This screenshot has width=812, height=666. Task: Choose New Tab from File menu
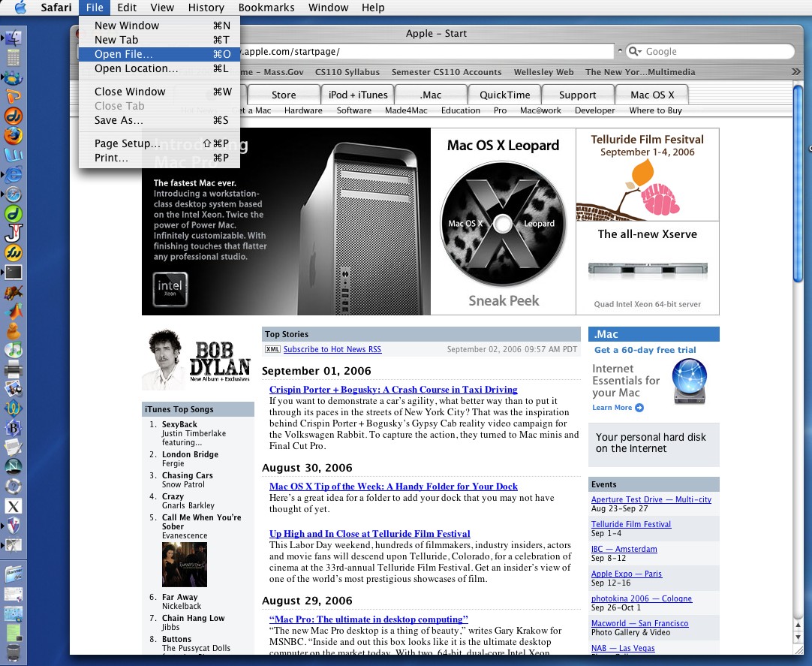160,40
